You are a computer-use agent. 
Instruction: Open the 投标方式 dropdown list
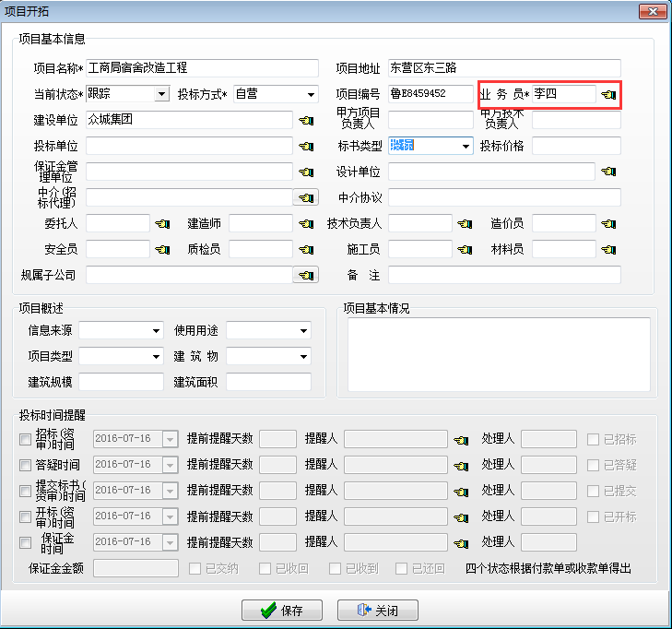[x=309, y=94]
